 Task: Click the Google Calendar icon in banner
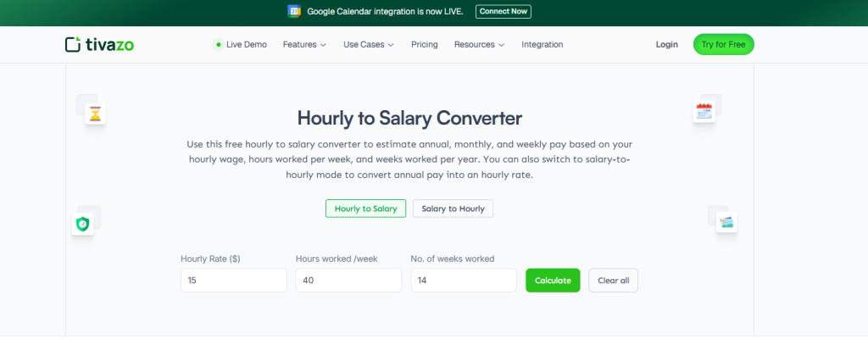coord(294,11)
